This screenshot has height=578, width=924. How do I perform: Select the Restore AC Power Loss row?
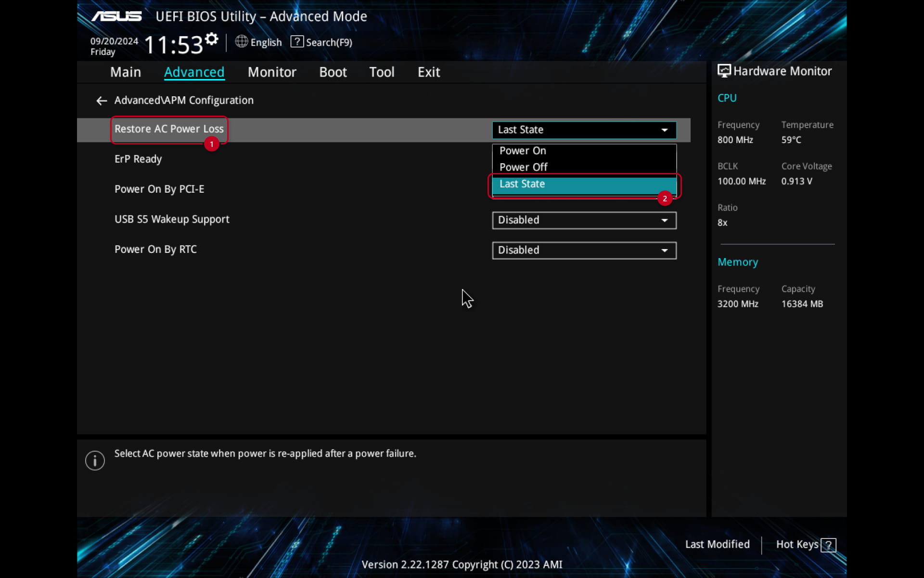tap(384, 130)
